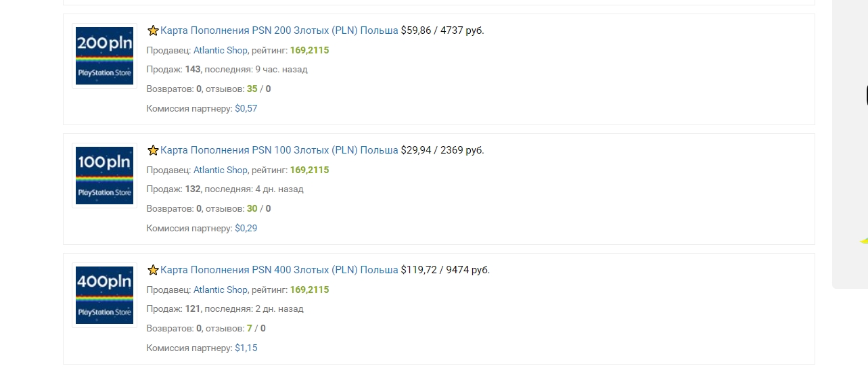Click the star icon beside the 200 PLN listing
868x370 pixels.
click(x=153, y=30)
